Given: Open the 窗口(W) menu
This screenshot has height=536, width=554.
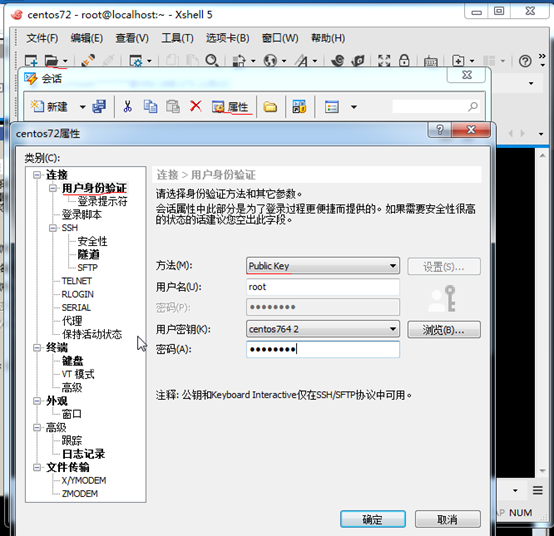Looking at the screenshot, I should (280, 38).
